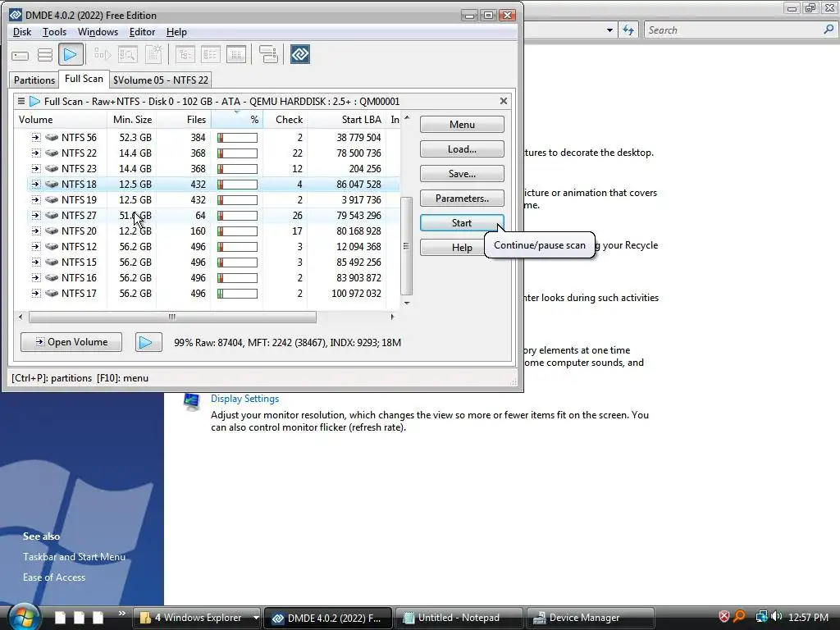The height and width of the screenshot is (630, 840).
Task: Click the Windows Start orb
Action: click(24, 616)
